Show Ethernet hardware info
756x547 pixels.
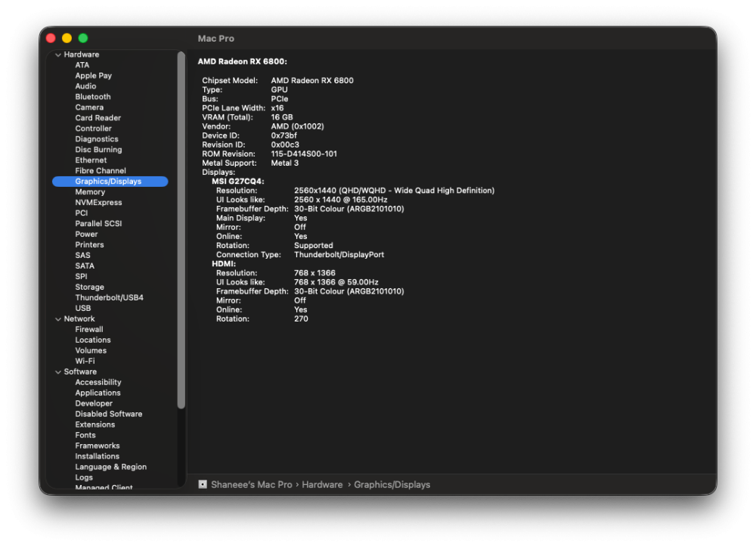91,160
